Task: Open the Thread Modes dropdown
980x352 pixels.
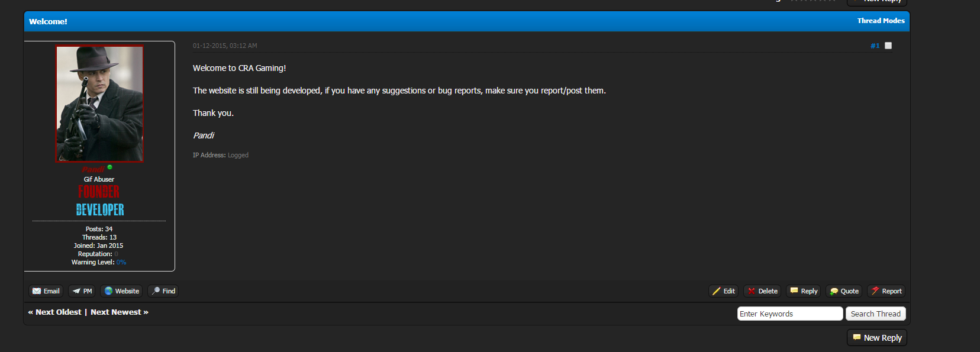Action: tap(881, 21)
